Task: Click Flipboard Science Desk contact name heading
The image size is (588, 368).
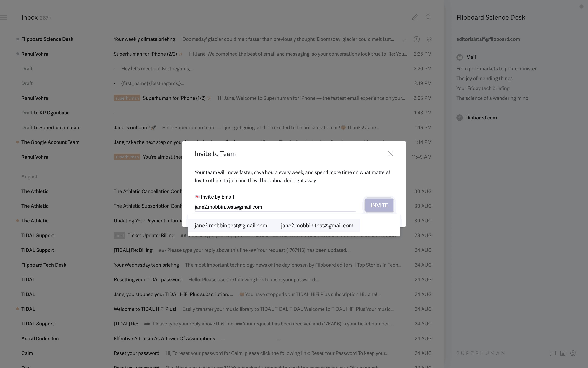Action: pos(491,17)
